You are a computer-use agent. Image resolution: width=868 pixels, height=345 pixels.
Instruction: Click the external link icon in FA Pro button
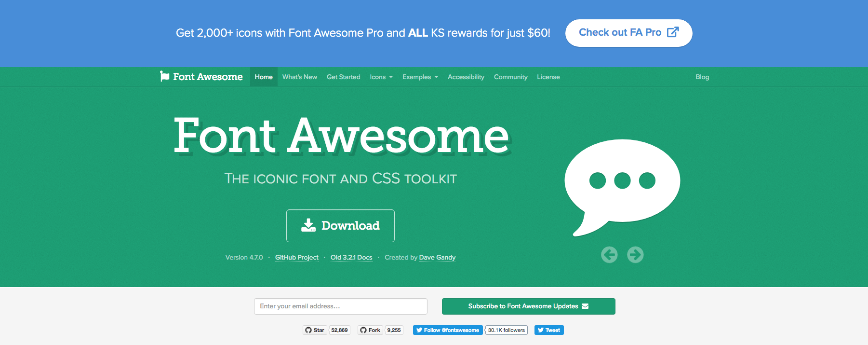(673, 32)
